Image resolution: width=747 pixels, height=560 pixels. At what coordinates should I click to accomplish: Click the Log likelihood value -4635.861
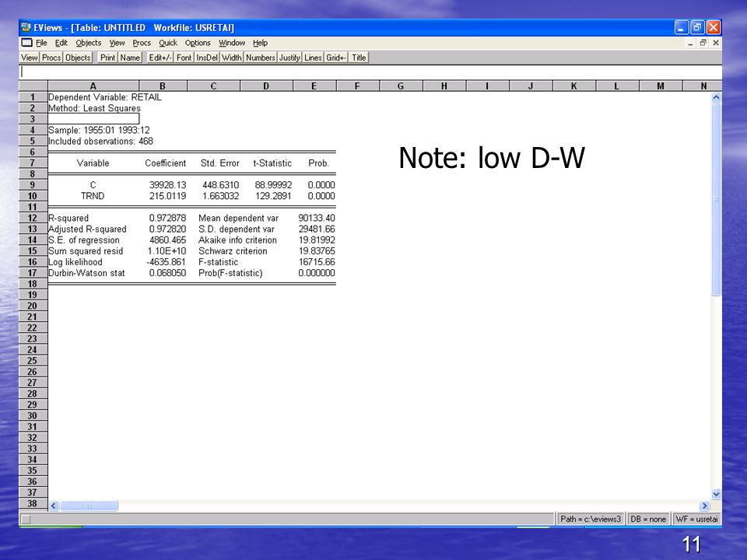tap(167, 262)
